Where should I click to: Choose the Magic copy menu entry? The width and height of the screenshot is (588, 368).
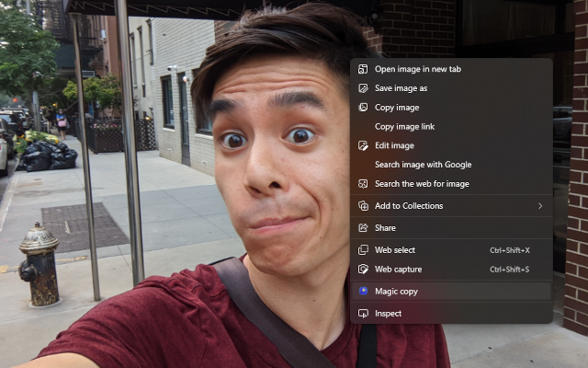[x=396, y=292]
